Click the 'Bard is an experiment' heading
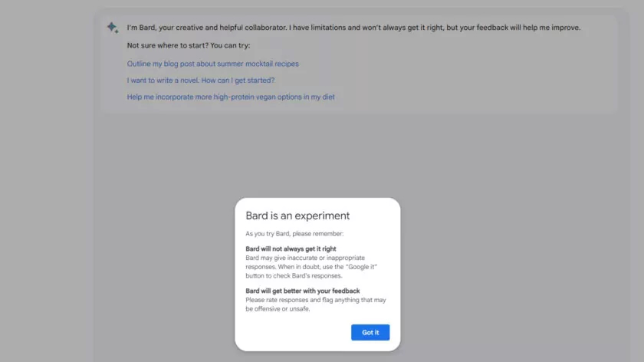The height and width of the screenshot is (362, 644). coord(297,216)
